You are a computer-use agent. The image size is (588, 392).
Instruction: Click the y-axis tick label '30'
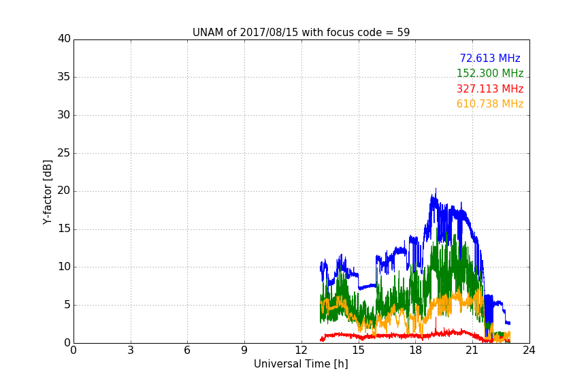pos(64,115)
